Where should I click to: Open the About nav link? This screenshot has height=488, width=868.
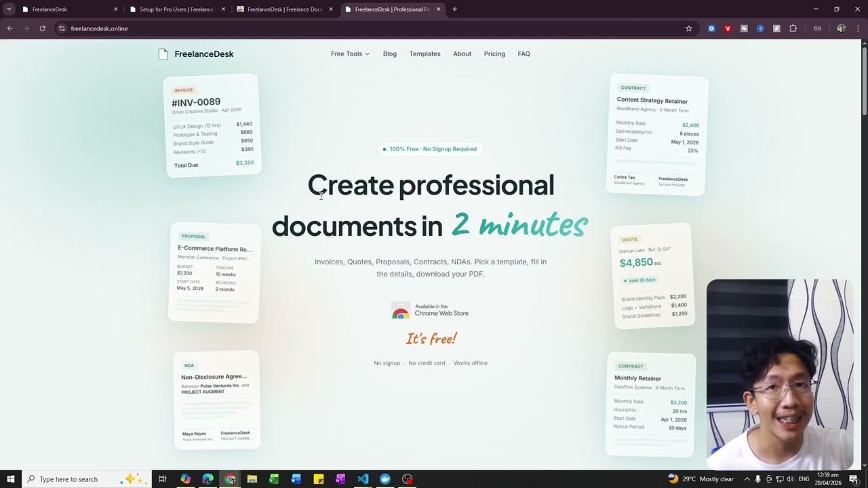pyautogui.click(x=462, y=54)
